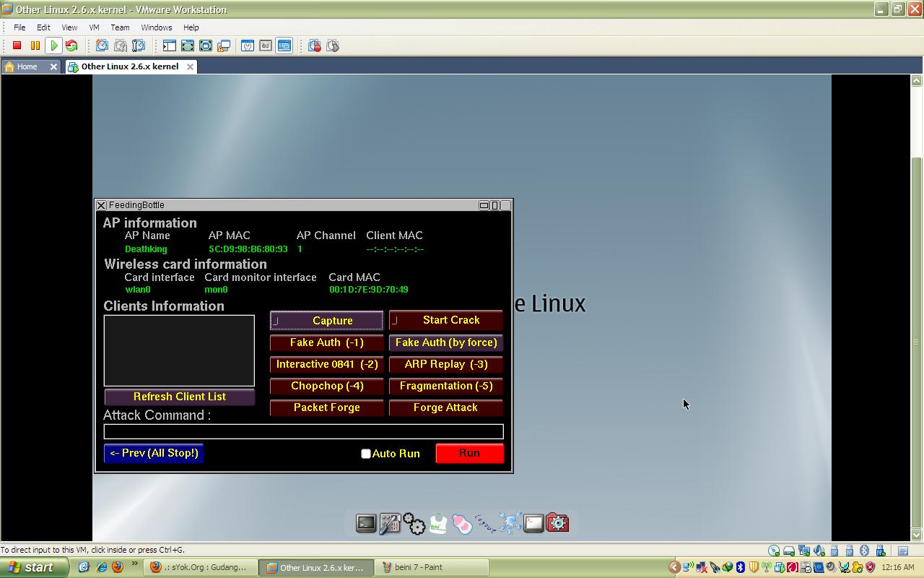The width and height of the screenshot is (924, 578).
Task: Click the summary view toolbar icon
Action: coord(247,46)
